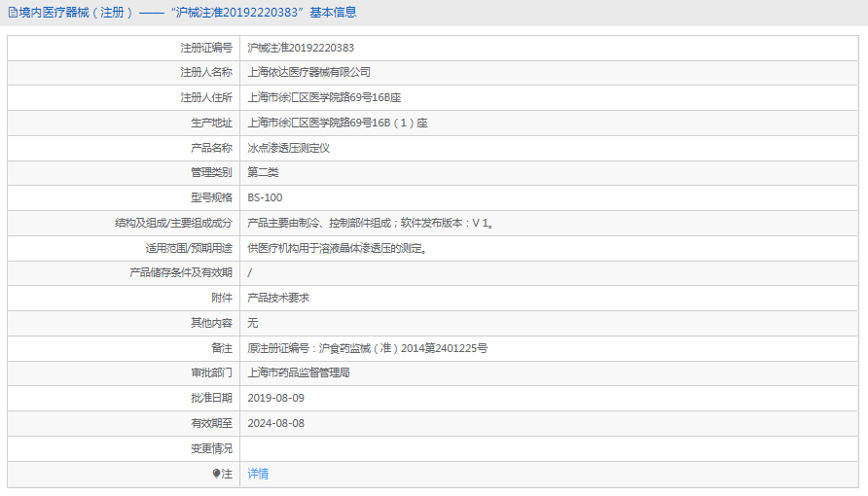Image resolution: width=868 pixels, height=496 pixels.
Task: Select remark 原注册证编号 沪食药监械 text
Action: pyautogui.click(x=367, y=348)
